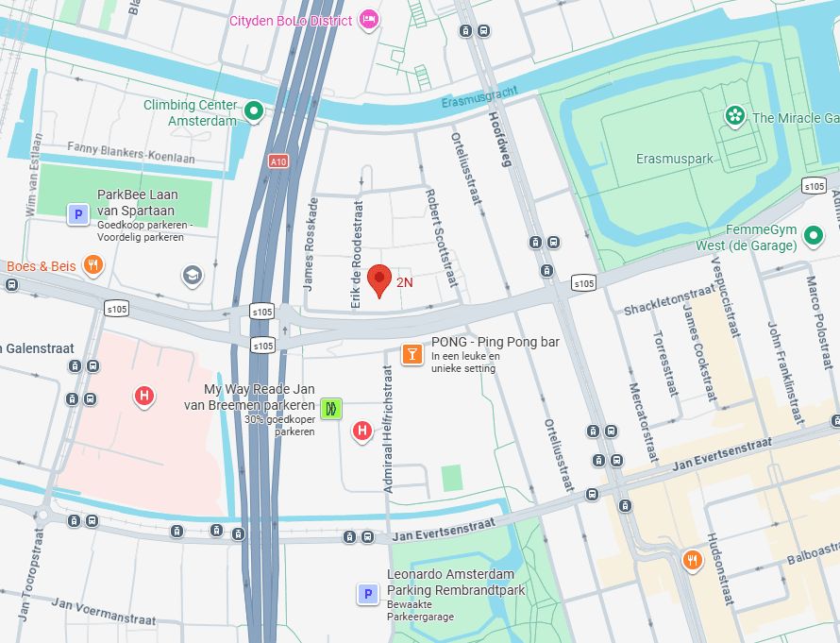
Task: Click the PONG - Ping Pong bar label
Action: [x=496, y=342]
